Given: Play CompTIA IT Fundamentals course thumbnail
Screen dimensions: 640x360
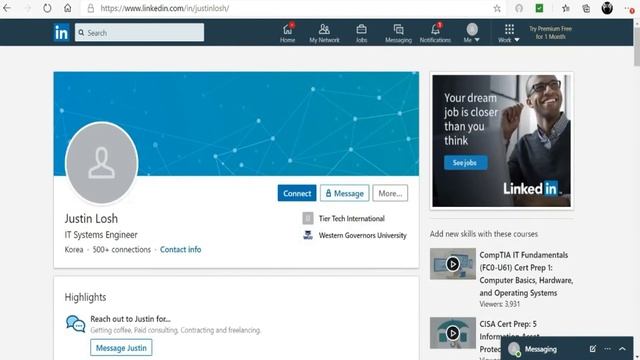Looking at the screenshot, I should point(452,264).
